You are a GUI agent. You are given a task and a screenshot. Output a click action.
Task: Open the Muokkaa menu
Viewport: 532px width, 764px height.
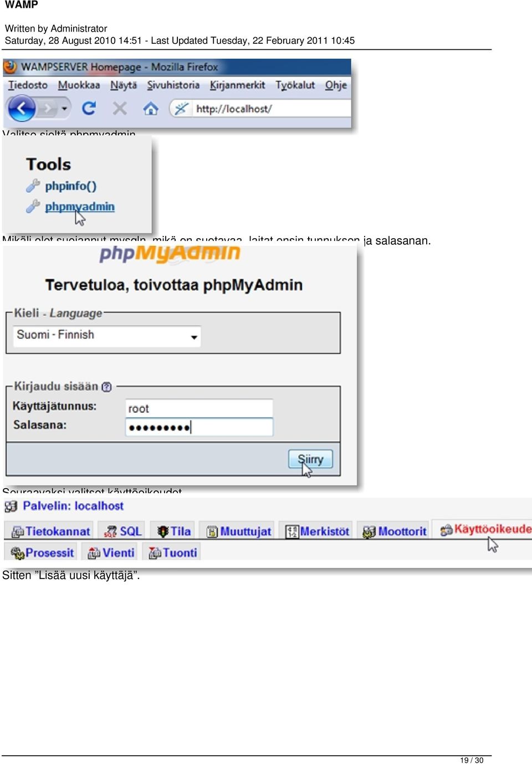(x=79, y=85)
